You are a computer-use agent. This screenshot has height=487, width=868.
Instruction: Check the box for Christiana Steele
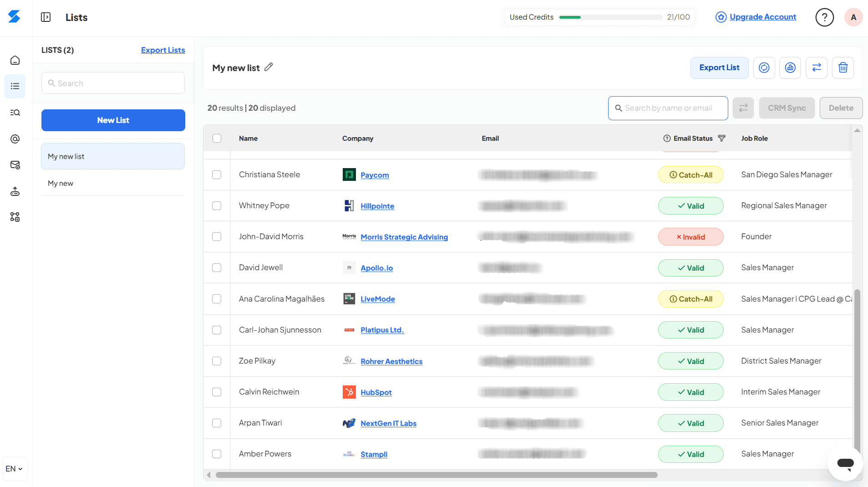[217, 175]
